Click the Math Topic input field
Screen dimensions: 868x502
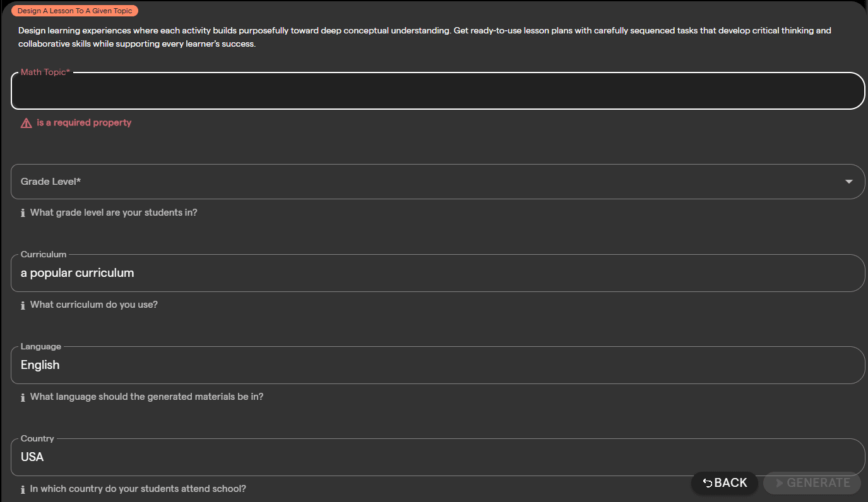tap(437, 91)
